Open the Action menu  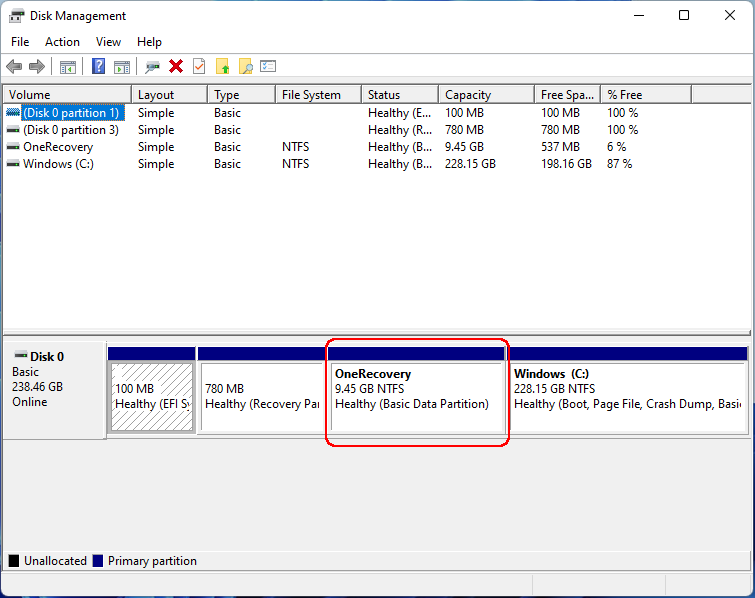pyautogui.click(x=62, y=42)
